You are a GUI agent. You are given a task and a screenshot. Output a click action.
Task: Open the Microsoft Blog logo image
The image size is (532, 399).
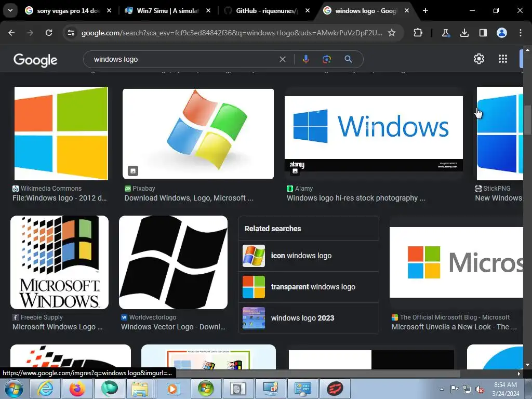[456, 262]
